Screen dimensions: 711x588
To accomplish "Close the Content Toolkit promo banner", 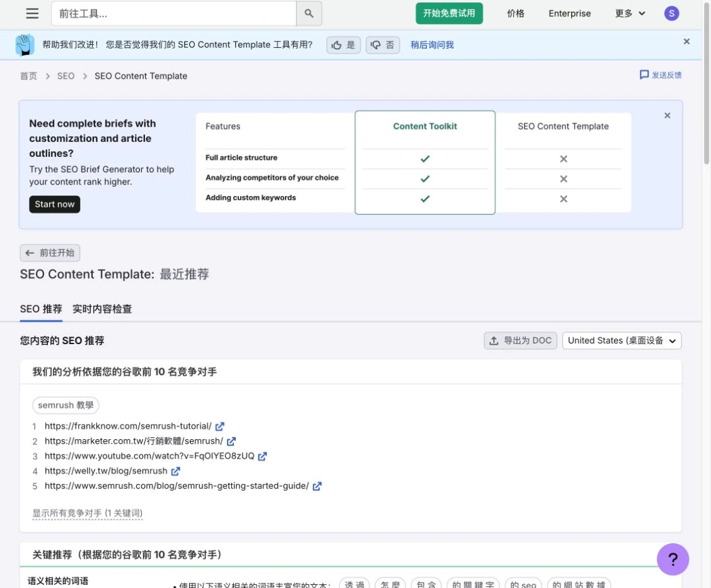I will click(x=667, y=115).
